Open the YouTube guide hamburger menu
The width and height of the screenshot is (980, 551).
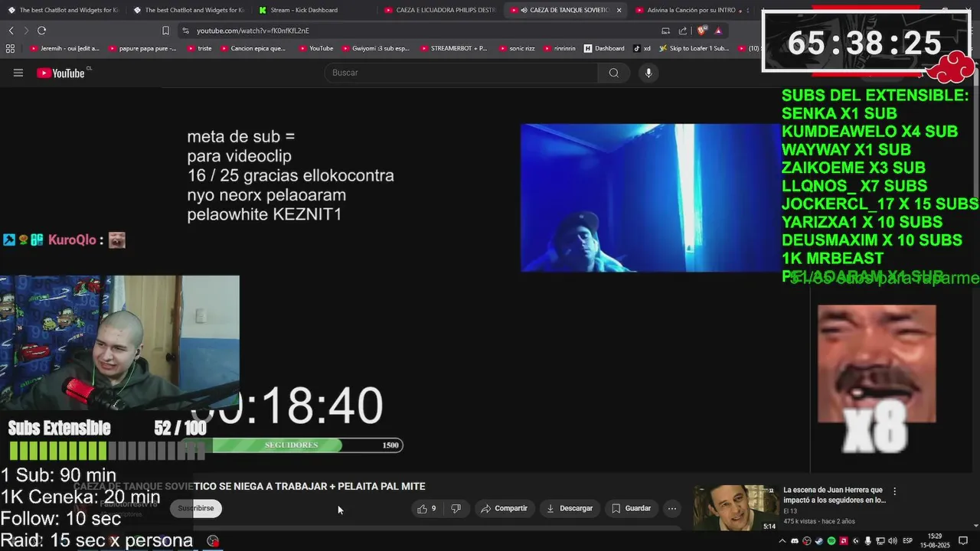tap(18, 73)
